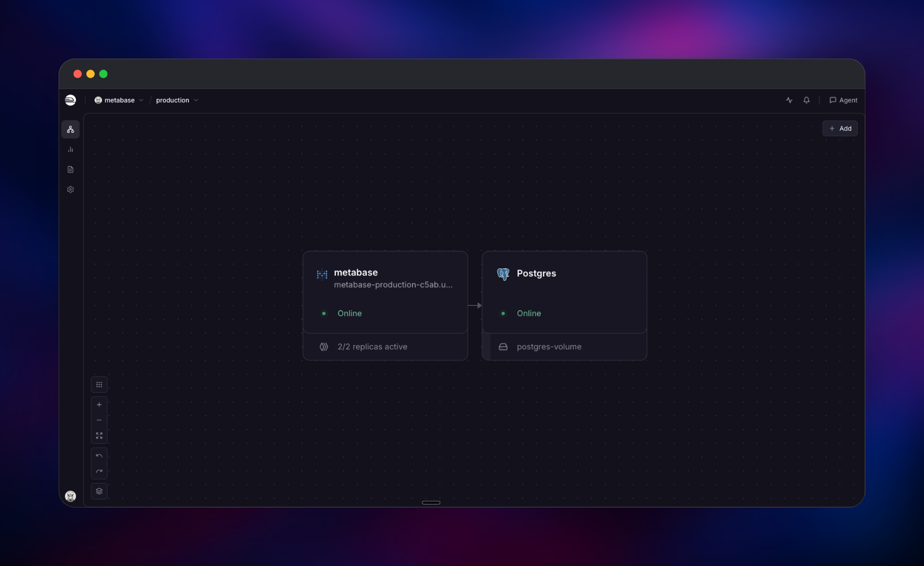Zoom in on the canvas
This screenshot has height=566, width=924.
99,405
